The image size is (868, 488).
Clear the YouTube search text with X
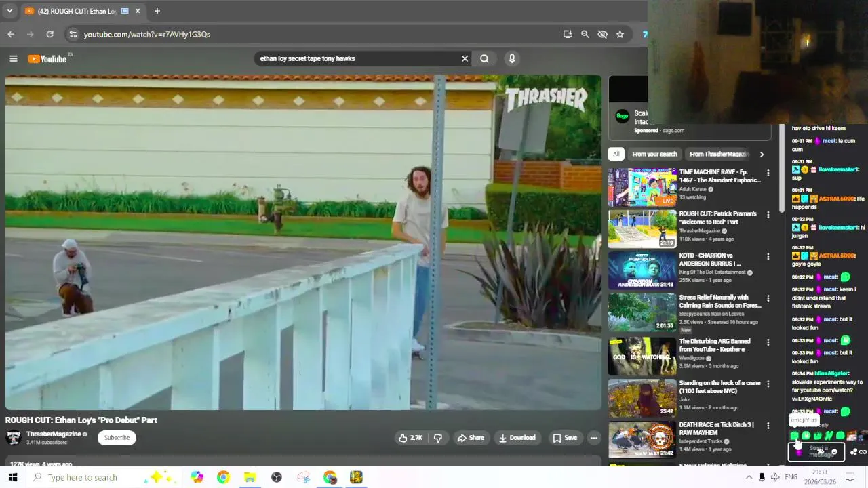tap(465, 58)
